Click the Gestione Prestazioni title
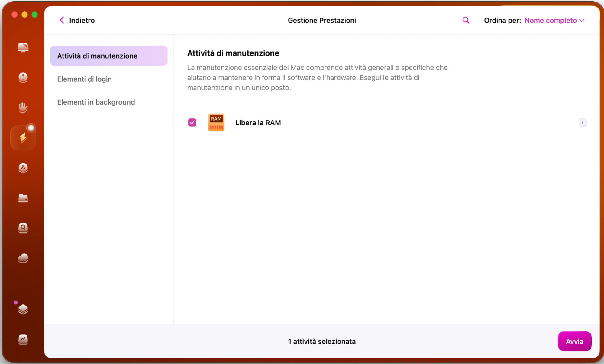The width and height of the screenshot is (604, 364). 322,20
